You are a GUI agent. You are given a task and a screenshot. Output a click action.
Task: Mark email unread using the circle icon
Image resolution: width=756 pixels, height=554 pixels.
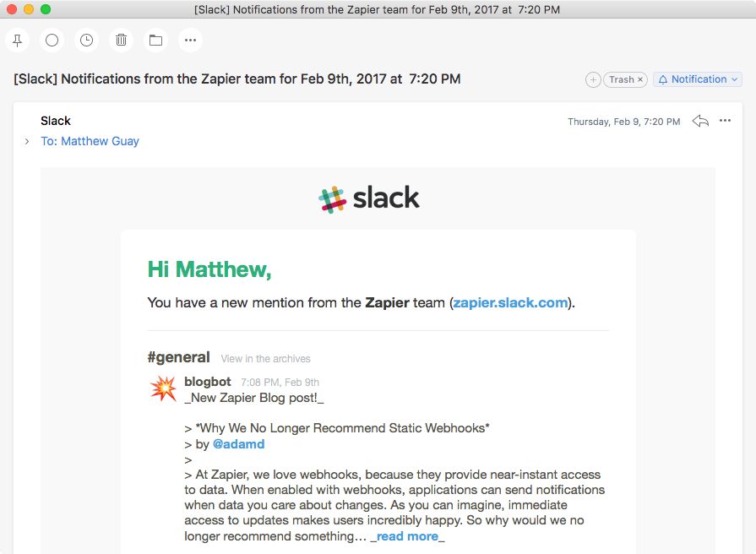[x=52, y=40]
